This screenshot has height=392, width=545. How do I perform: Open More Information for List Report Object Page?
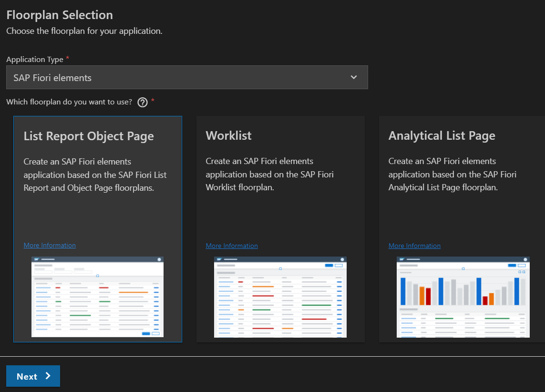pos(50,245)
